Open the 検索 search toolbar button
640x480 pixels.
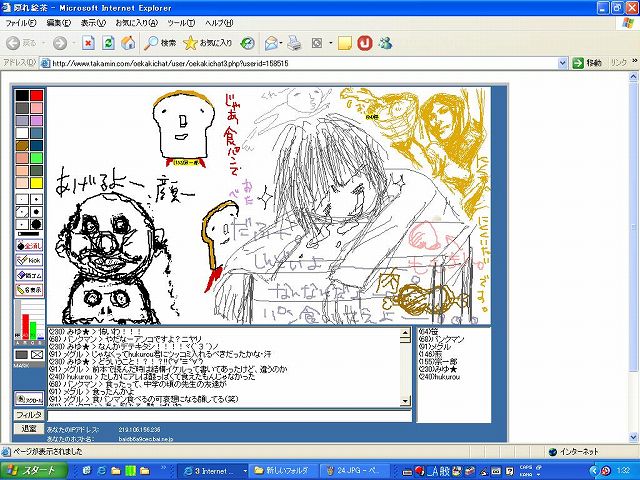click(160, 43)
